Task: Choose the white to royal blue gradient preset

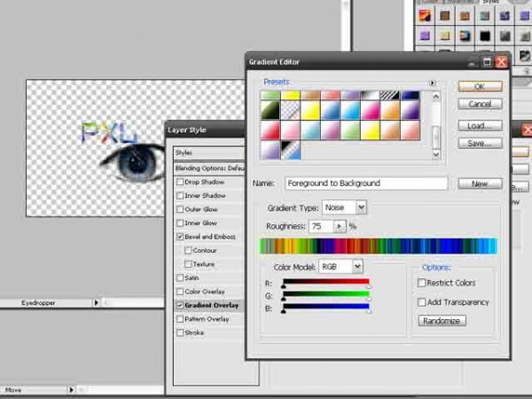Action: tap(330, 110)
